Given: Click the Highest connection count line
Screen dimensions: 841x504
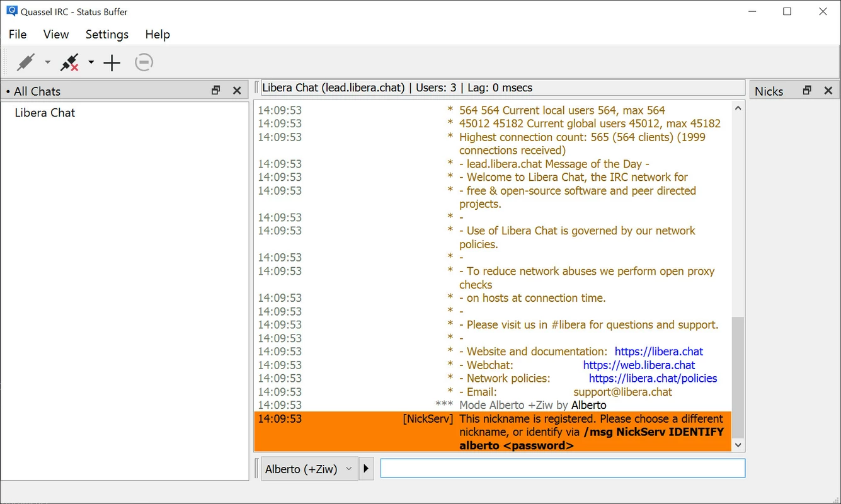Looking at the screenshot, I should tap(583, 144).
